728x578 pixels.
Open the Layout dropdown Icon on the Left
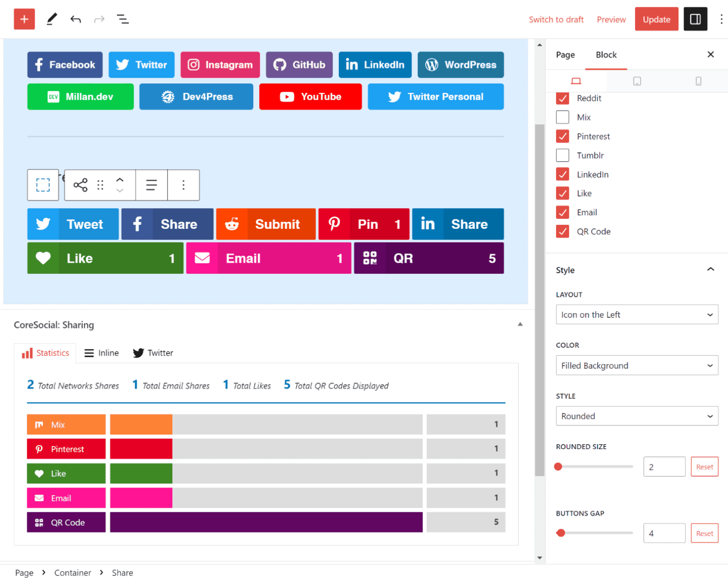637,314
